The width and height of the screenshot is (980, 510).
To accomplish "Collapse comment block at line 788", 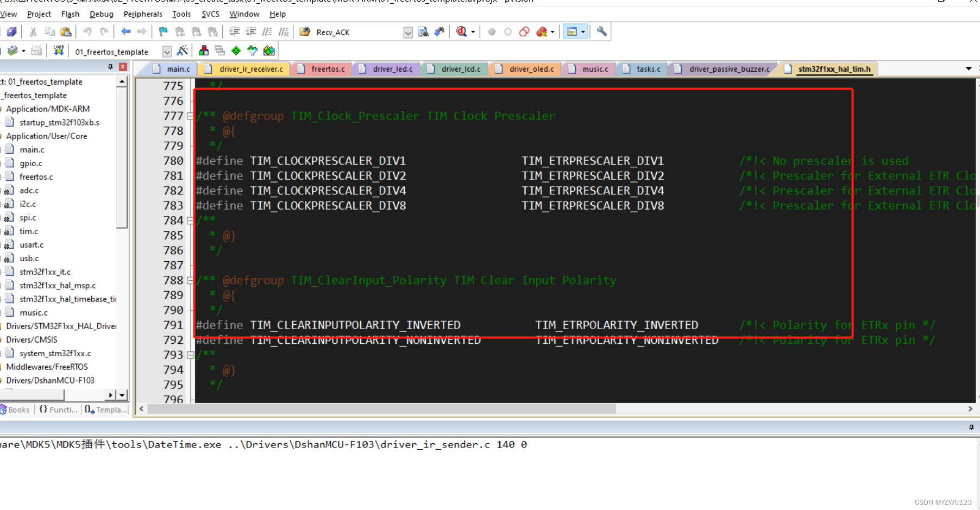I will coord(190,281).
